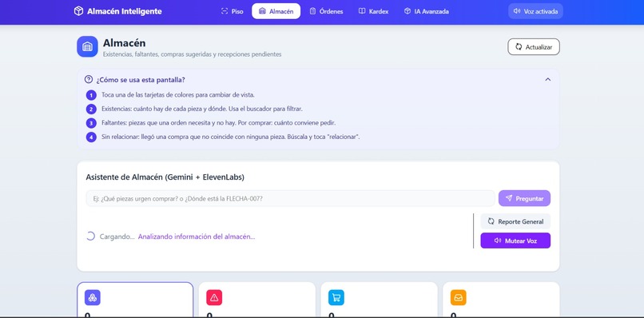The width and height of the screenshot is (644, 318).
Task: Select the blue shopping cart card icon
Action: pos(336,298)
